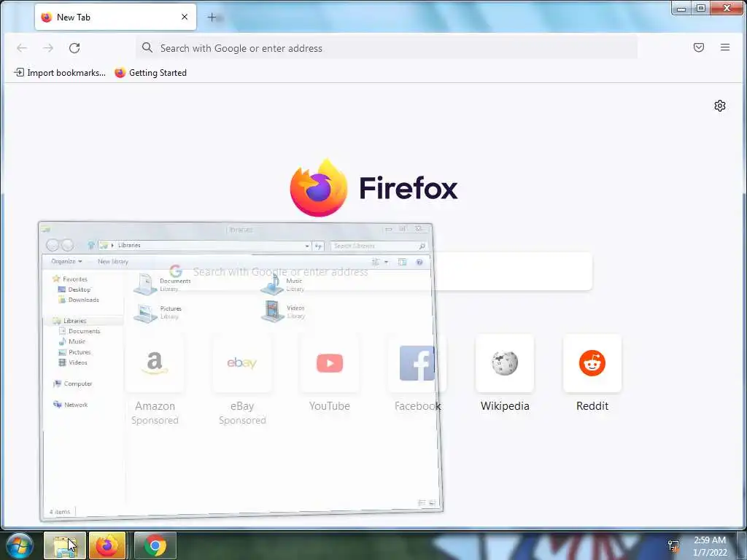Open Documents library in Libraries window

click(x=163, y=284)
